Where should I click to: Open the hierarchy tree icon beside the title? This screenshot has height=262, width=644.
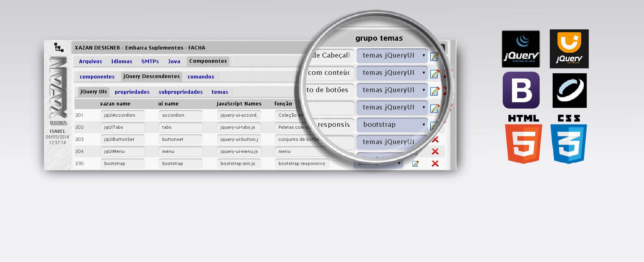[x=59, y=47]
